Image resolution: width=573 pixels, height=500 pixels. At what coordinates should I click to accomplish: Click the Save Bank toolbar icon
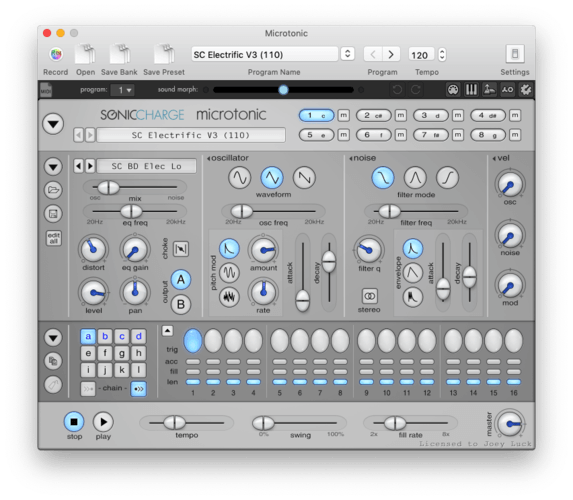119,54
